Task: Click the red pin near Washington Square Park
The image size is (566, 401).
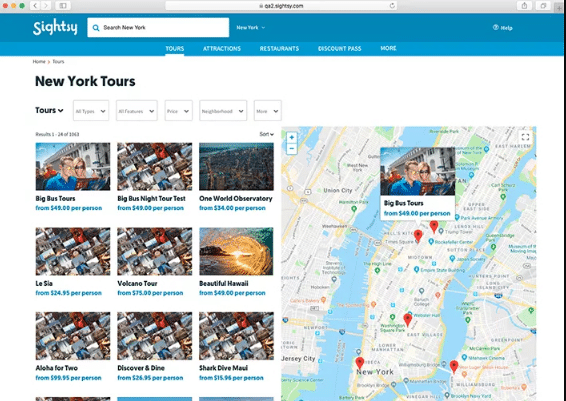Action: [x=408, y=320]
